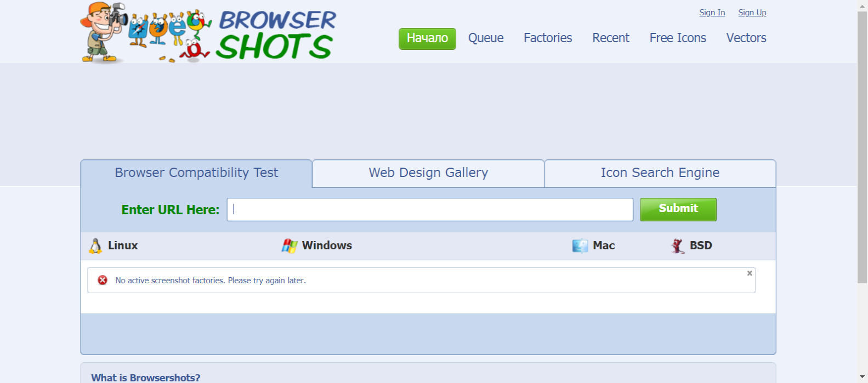Open the Начало home menu item

427,38
